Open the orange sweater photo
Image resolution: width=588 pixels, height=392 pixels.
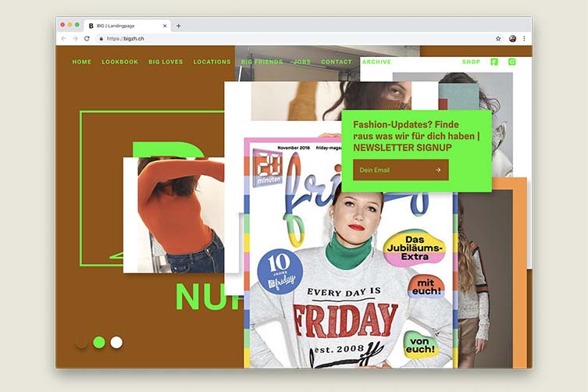coord(180,215)
